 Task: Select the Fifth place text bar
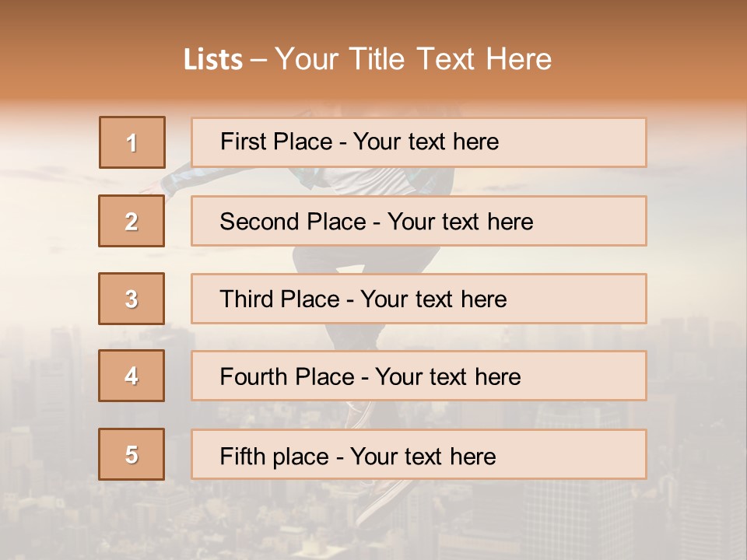pyautogui.click(x=419, y=454)
